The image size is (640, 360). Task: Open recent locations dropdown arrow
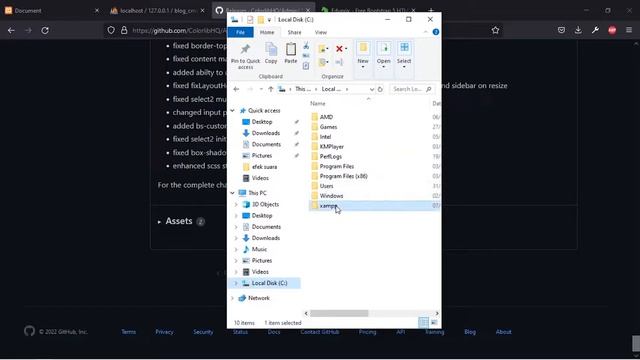[x=261, y=89]
